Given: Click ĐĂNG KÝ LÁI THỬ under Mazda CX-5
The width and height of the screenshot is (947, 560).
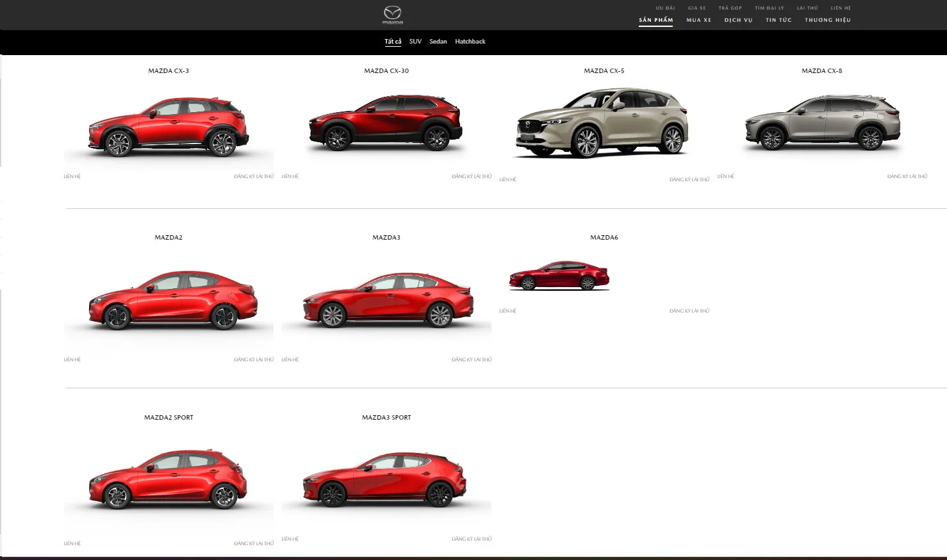Looking at the screenshot, I should click(689, 179).
